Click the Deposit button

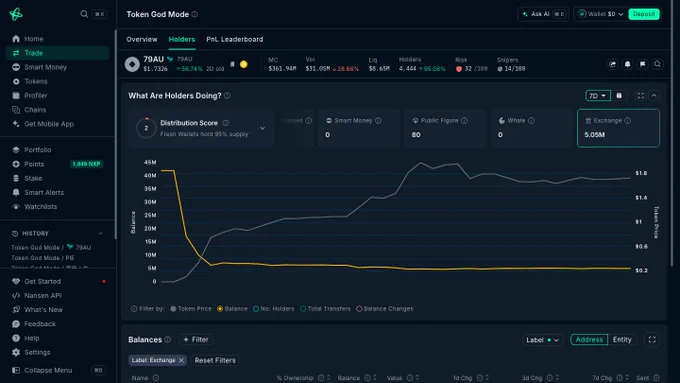coord(644,14)
